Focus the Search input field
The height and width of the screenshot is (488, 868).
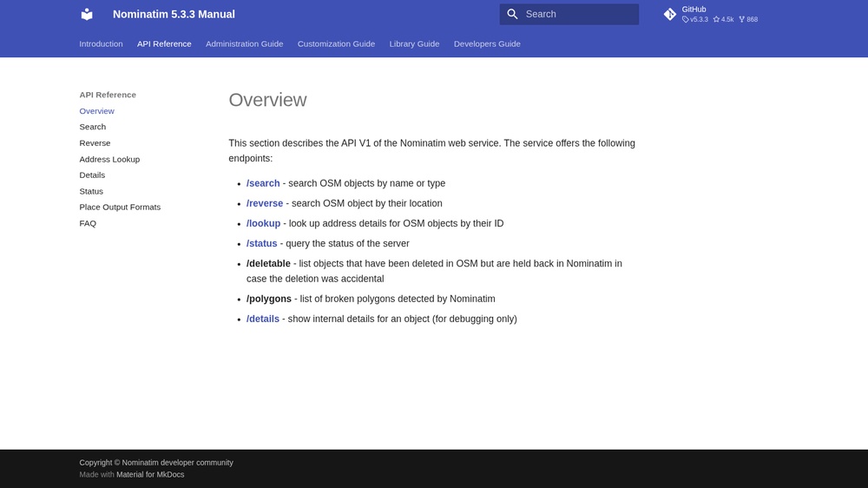(569, 15)
